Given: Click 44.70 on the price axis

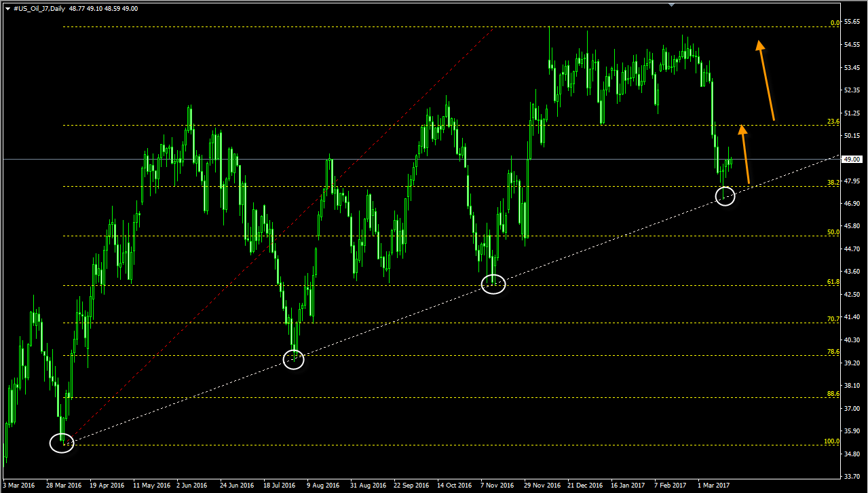Looking at the screenshot, I should coord(852,249).
